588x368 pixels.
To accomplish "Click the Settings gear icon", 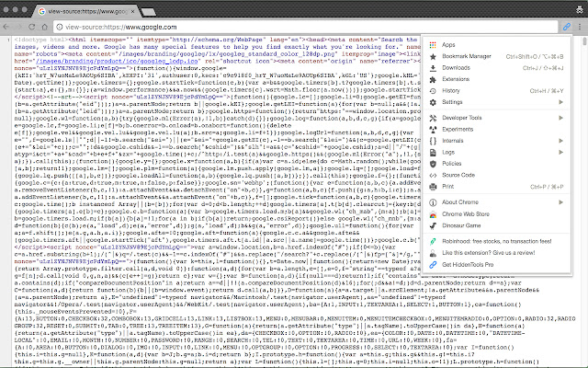I will click(x=433, y=102).
